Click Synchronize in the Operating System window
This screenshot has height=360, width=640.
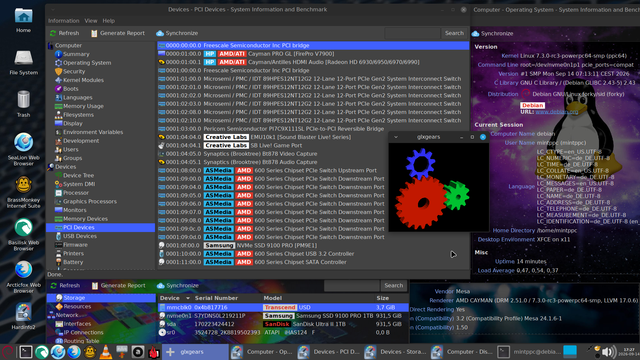click(492, 33)
